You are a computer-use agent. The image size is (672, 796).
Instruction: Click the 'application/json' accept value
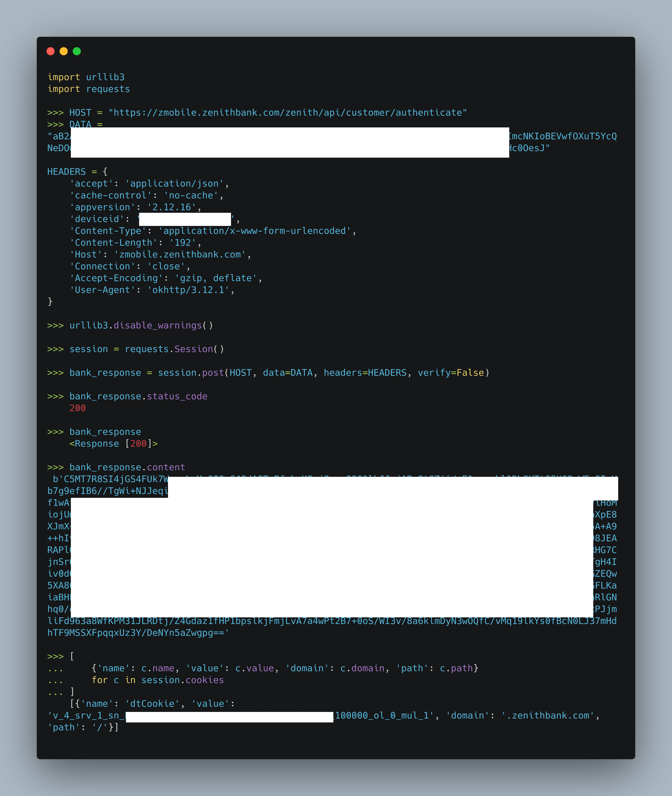pyautogui.click(x=174, y=183)
